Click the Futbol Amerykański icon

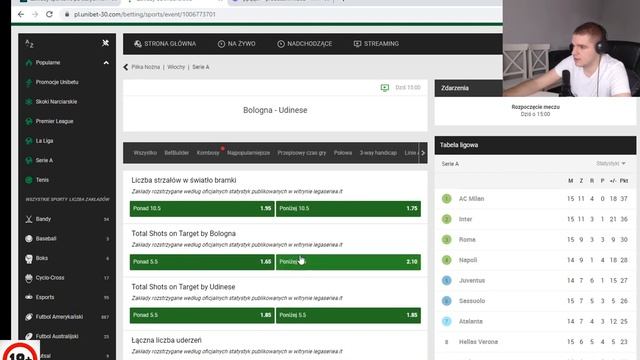coord(29,317)
